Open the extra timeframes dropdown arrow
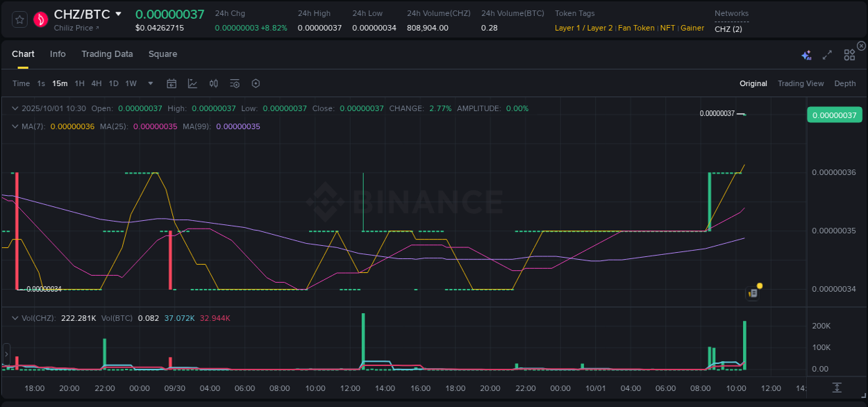This screenshot has height=407, width=868. (x=150, y=83)
